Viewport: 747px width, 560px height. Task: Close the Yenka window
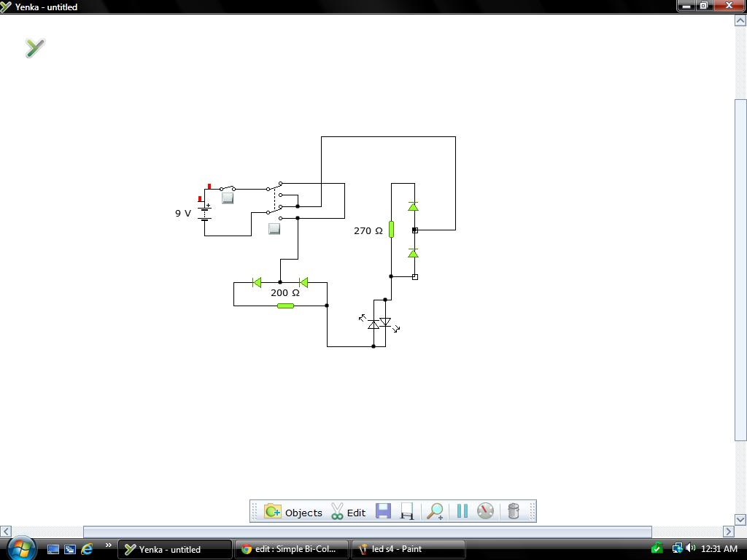click(x=729, y=6)
